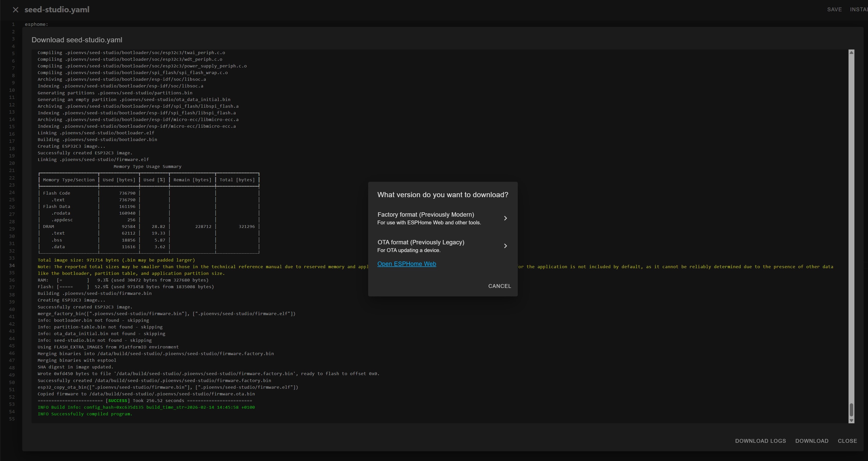This screenshot has width=868, height=461.
Task: Click the log scrollbar up arrow
Action: 851,53
